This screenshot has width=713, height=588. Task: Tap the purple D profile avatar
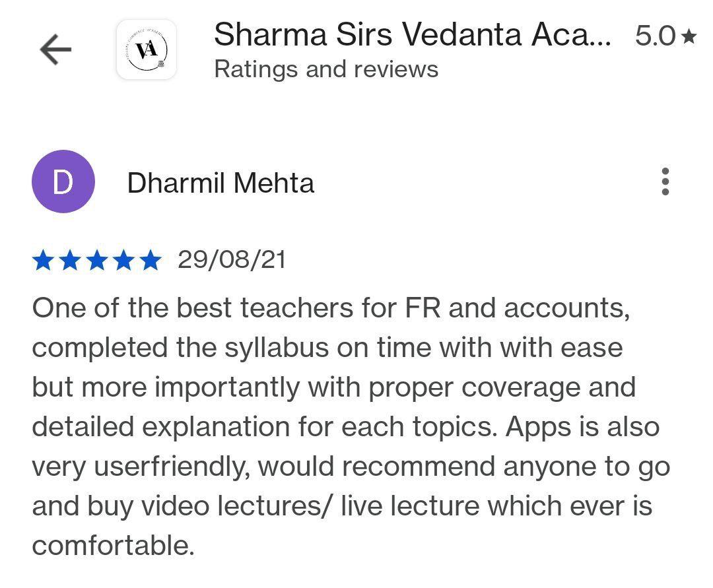pos(63,181)
